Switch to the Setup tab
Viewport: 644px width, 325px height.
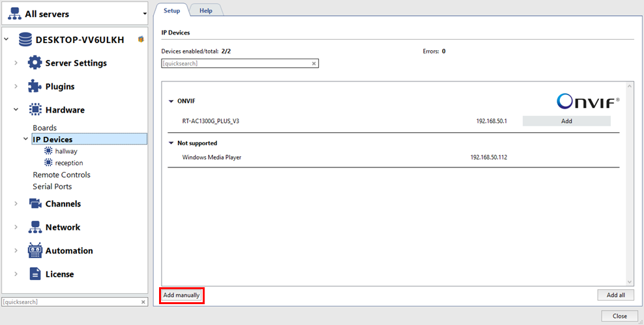click(171, 10)
